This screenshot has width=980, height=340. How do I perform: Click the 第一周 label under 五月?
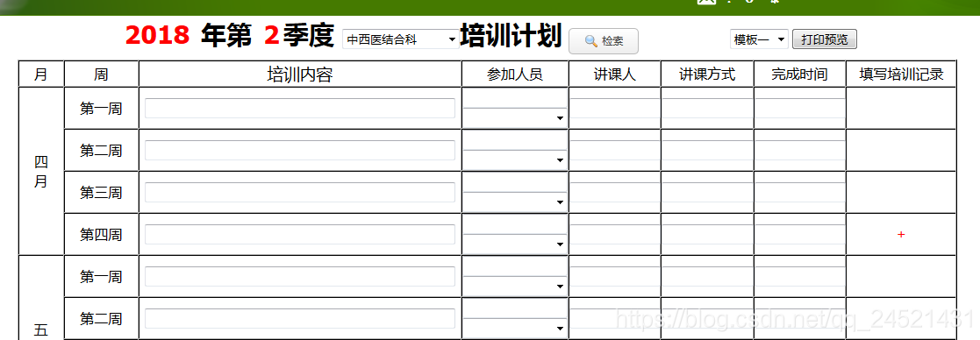101,277
